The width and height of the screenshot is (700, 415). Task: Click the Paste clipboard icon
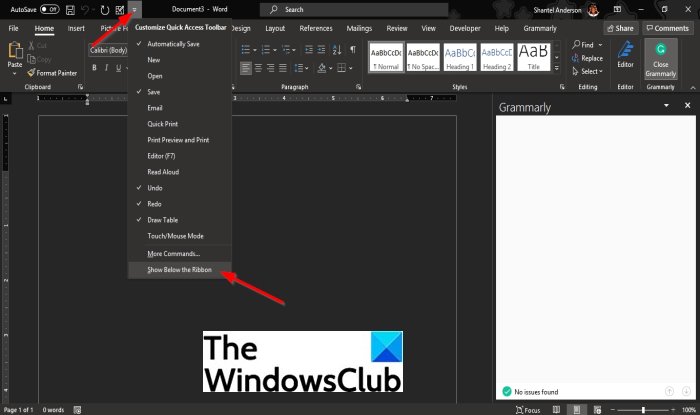pos(15,50)
